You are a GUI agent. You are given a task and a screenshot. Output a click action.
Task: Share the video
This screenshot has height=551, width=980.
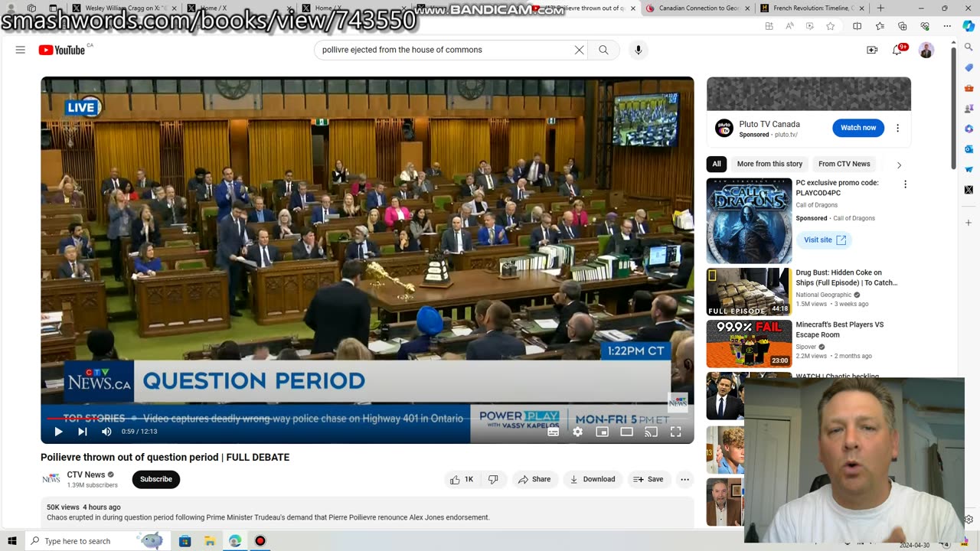(534, 479)
